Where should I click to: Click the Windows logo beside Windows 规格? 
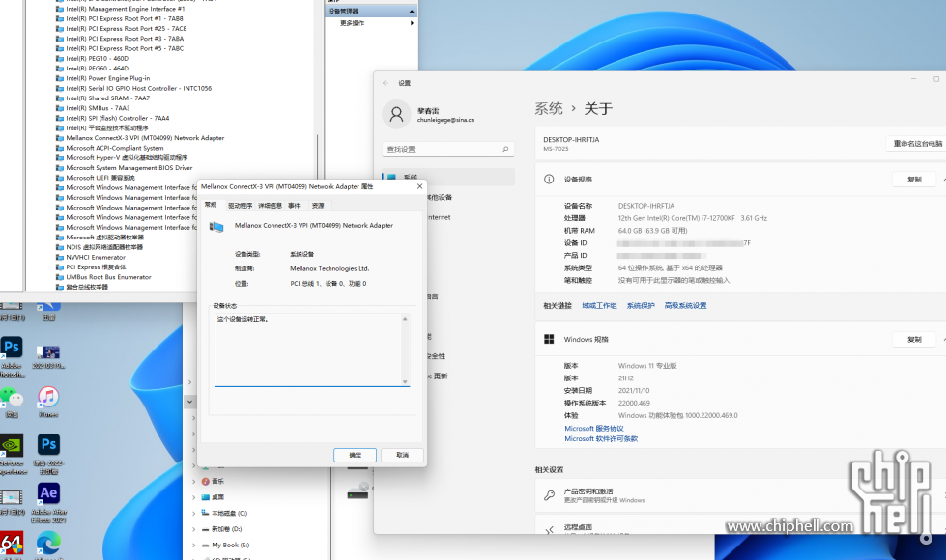[x=549, y=339]
